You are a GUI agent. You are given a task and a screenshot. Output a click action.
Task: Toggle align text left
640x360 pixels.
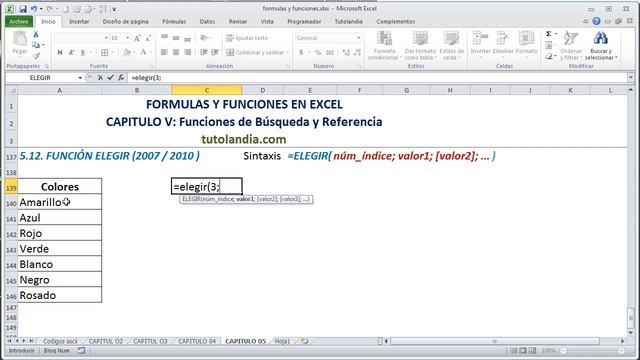pyautogui.click(x=164, y=52)
